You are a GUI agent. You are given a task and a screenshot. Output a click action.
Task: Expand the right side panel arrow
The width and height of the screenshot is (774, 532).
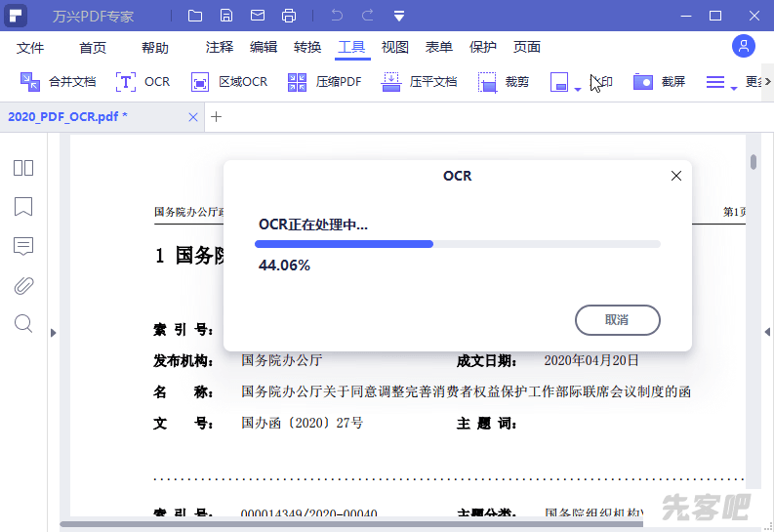click(767, 333)
